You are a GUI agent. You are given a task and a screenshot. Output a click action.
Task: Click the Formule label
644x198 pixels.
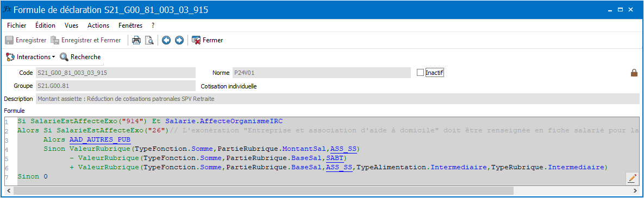pyautogui.click(x=14, y=111)
